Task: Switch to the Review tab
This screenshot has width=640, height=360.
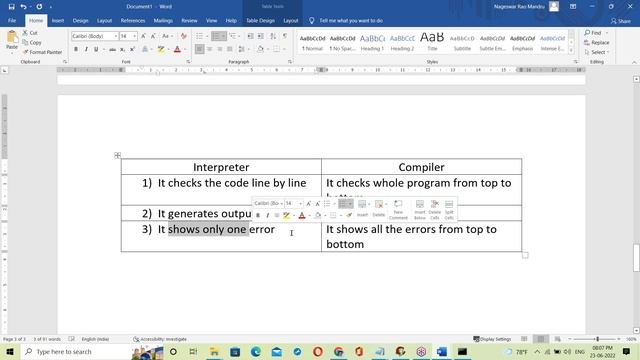Action: point(189,20)
